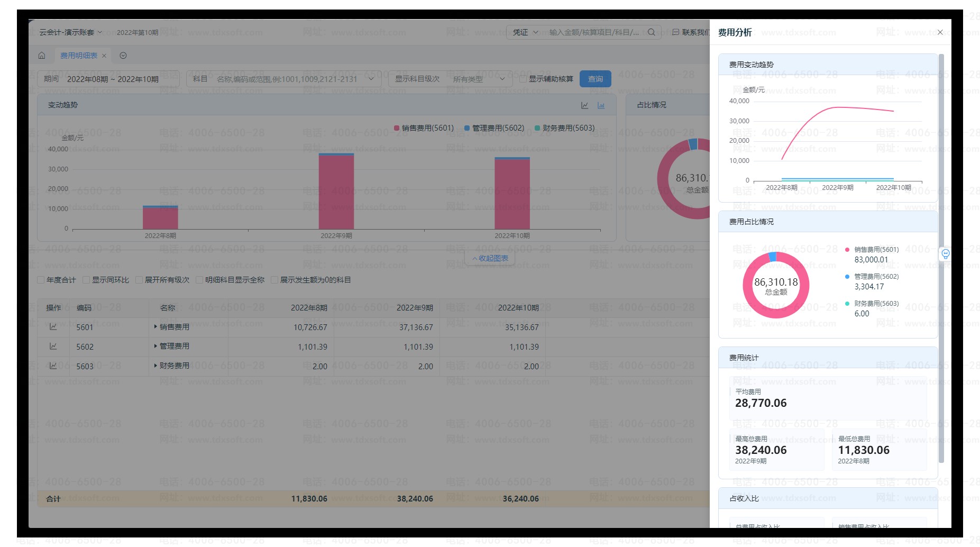Toggle the 显示同环比 checkbox
The image size is (980, 547).
[x=86, y=280]
